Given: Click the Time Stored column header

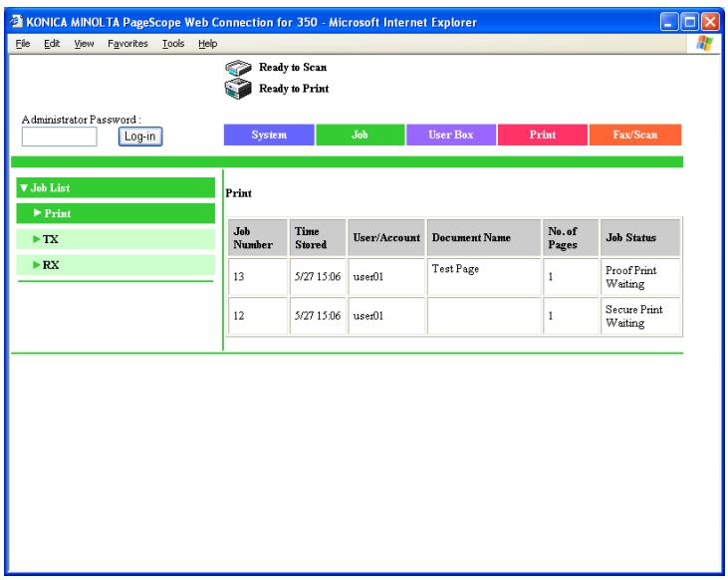Looking at the screenshot, I should point(318,238).
